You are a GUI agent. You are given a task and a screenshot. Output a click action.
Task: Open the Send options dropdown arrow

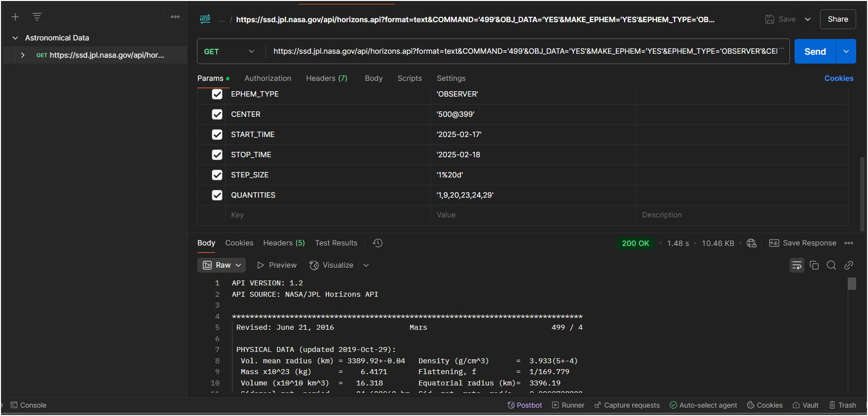[x=846, y=51]
